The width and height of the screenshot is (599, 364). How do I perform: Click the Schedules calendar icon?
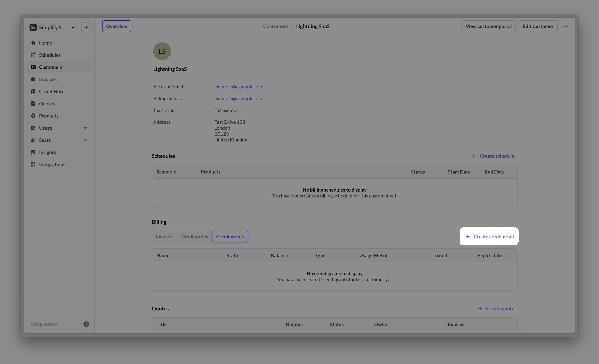(33, 55)
